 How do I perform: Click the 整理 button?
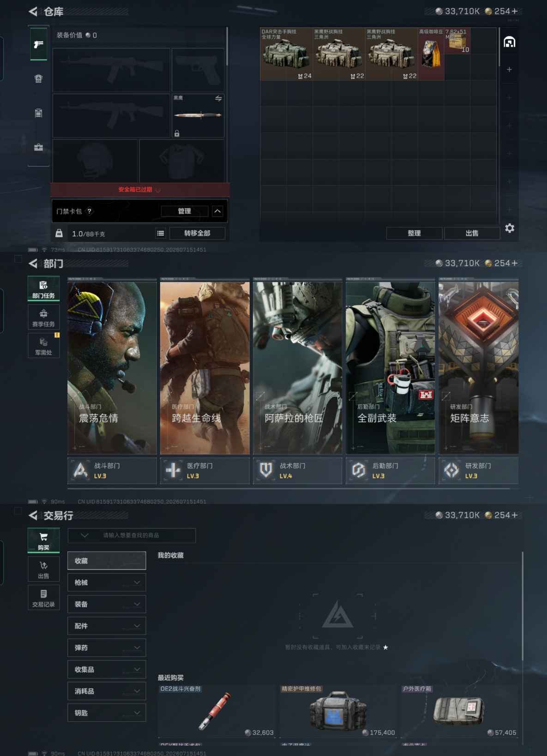pos(414,233)
